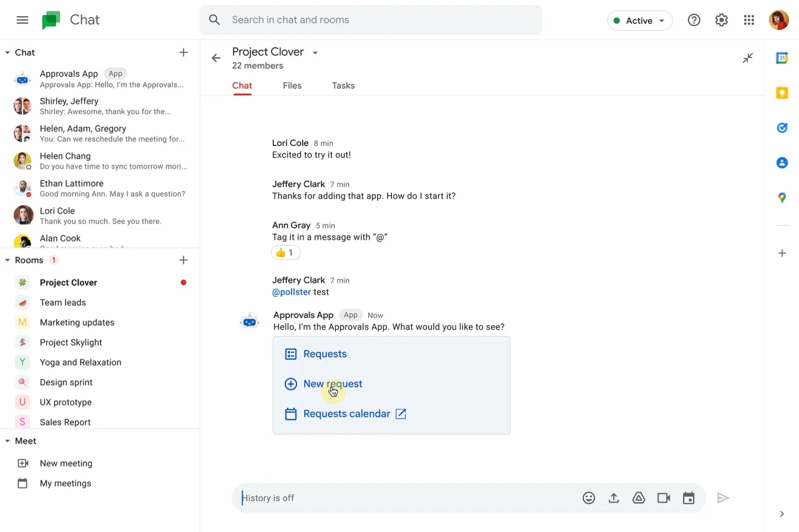Screen dimensions: 799x532
Task: Open the Marketing updates room
Action: (x=100, y=322)
